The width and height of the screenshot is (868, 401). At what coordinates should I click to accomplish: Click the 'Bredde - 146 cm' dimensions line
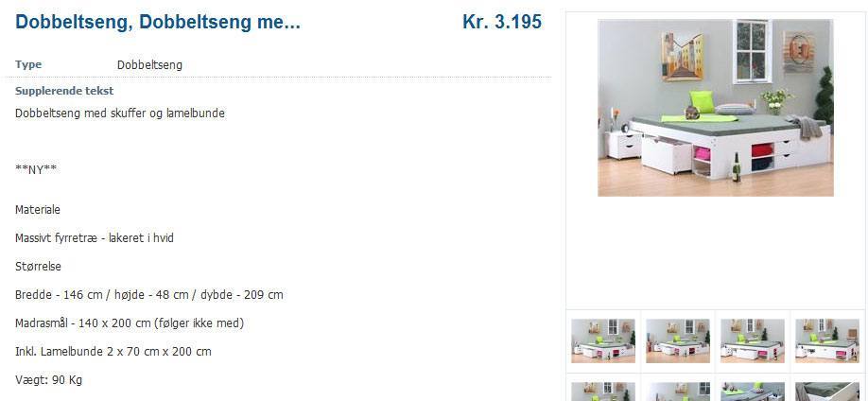click(x=148, y=295)
